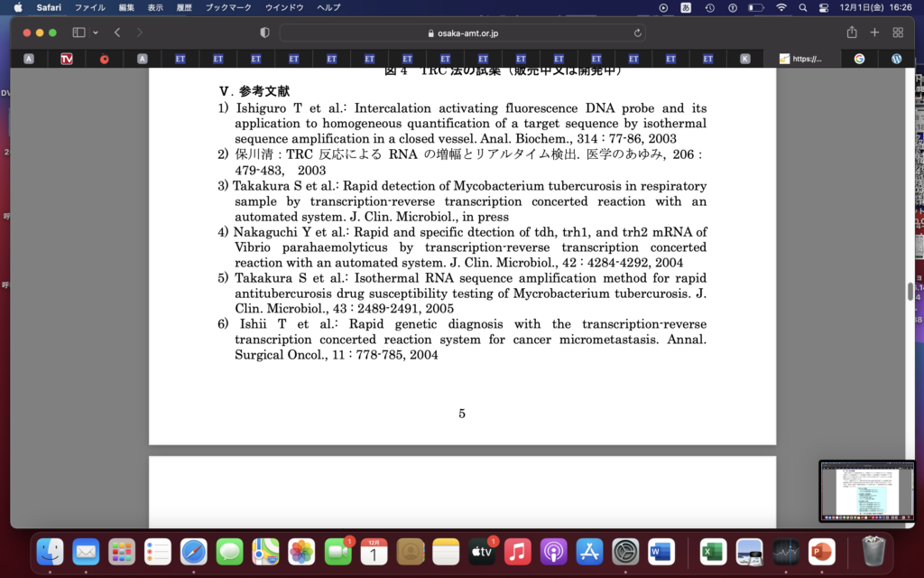Open the Share button in Safari
The width and height of the screenshot is (924, 578).
click(x=852, y=33)
